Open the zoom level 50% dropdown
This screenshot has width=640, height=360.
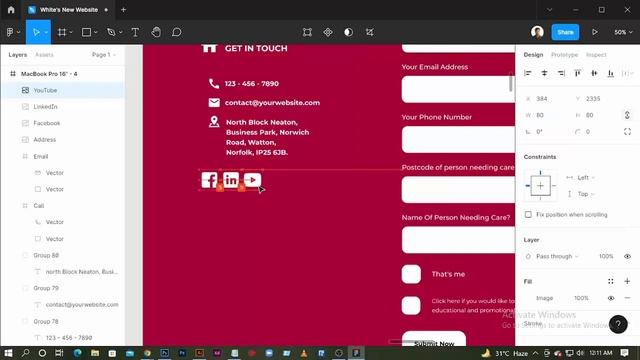(623, 32)
